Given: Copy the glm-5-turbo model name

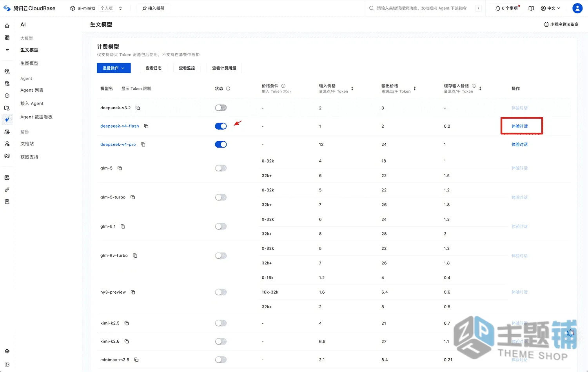Looking at the screenshot, I should click(133, 197).
